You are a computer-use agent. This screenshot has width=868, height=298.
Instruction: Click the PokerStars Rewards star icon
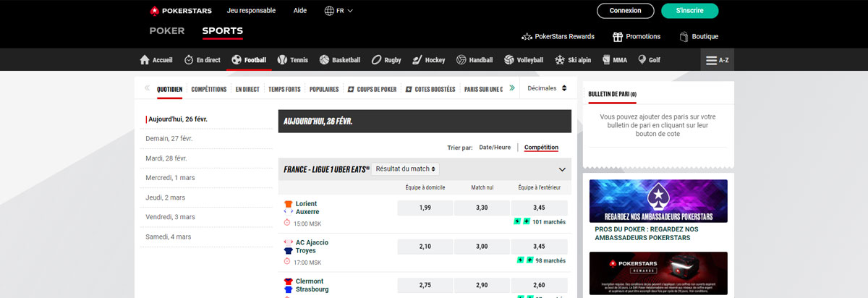527,36
